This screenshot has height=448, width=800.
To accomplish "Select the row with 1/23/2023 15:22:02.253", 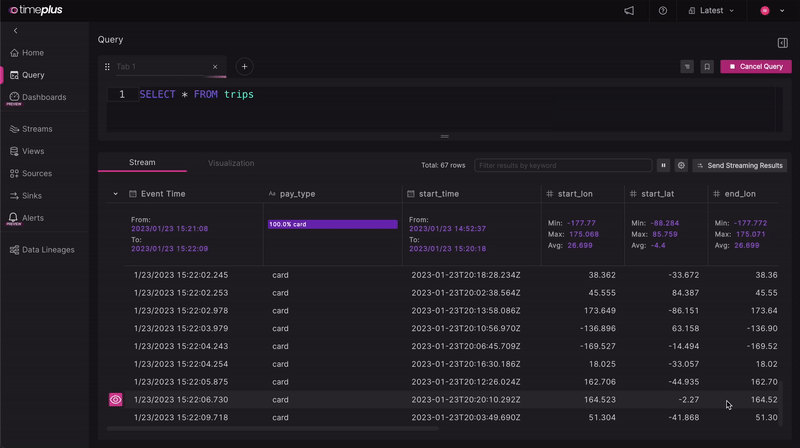I will coord(452,293).
